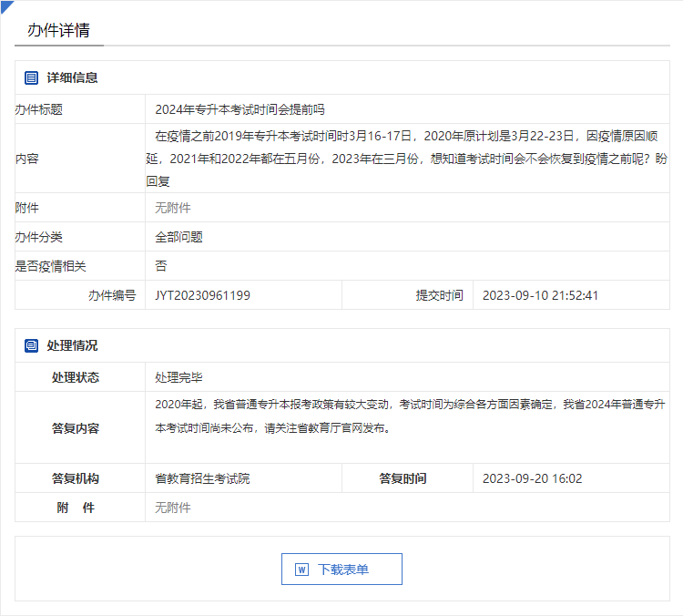Click 无附件 in the 处理情况 section
Viewport: 683px width, 616px height.
[173, 508]
